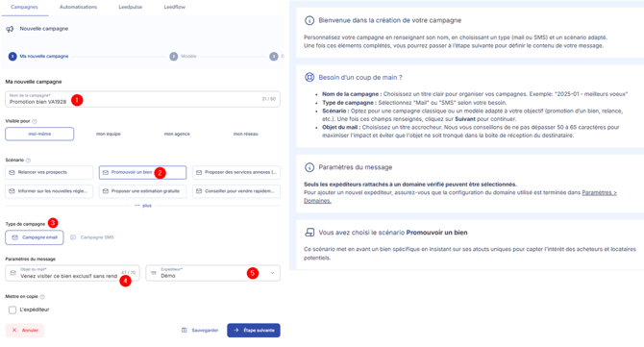Viewport: 644px width, 347px height.
Task: Click the Objet du mail field
Action: tap(72, 273)
